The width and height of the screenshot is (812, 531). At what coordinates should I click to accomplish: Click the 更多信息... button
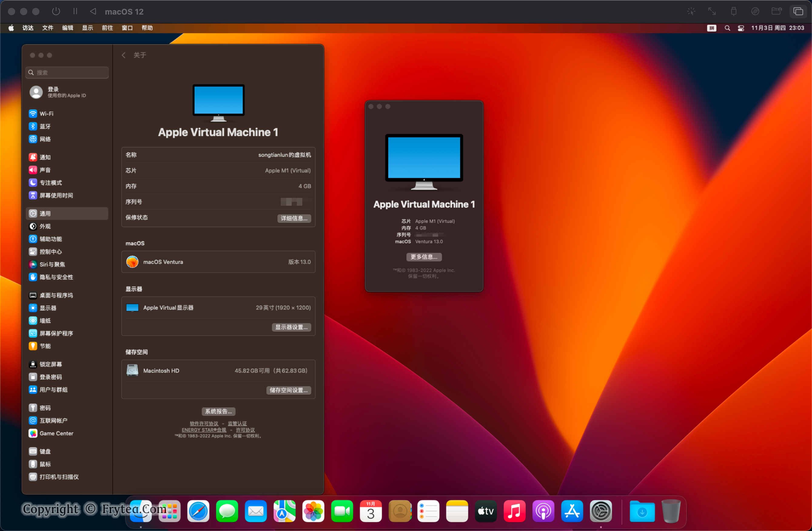pos(424,257)
